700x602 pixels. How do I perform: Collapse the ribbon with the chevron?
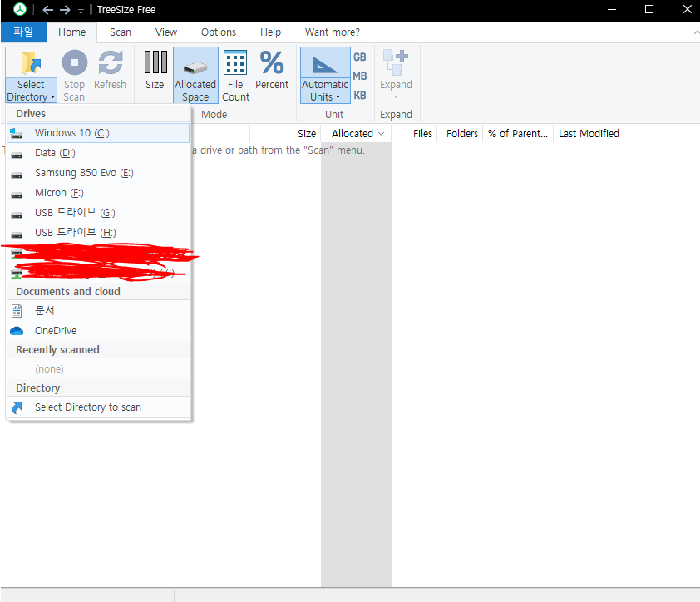[696, 32]
